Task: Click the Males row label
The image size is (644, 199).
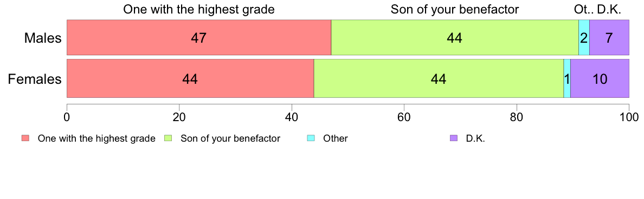Action: (x=43, y=38)
